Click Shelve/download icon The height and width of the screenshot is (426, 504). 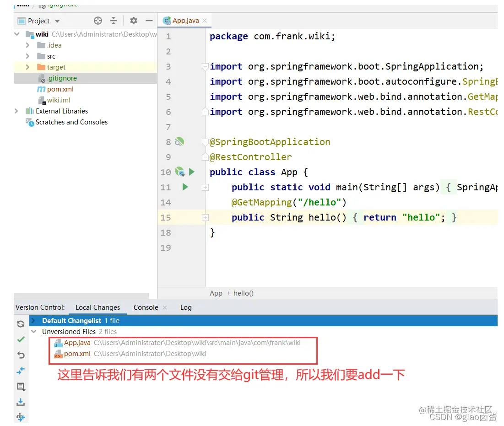21,402
